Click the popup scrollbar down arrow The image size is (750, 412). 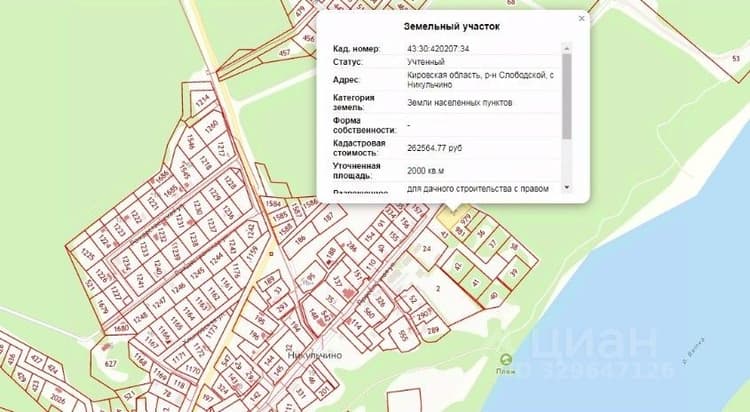pyautogui.click(x=567, y=187)
